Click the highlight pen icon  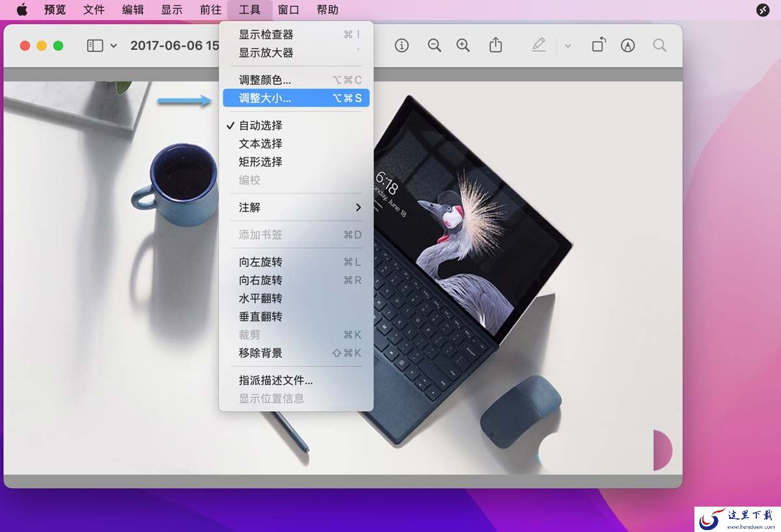tap(539, 45)
